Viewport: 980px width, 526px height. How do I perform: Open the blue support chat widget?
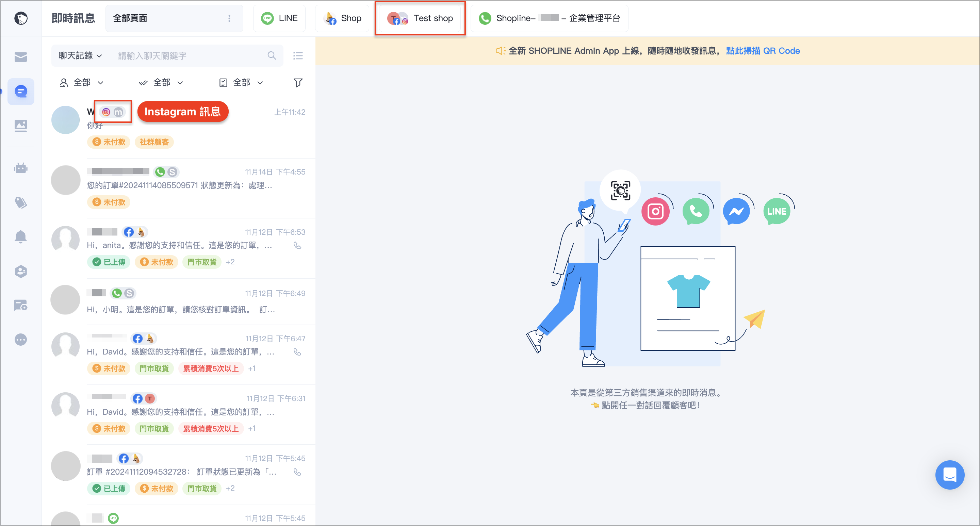(x=950, y=475)
